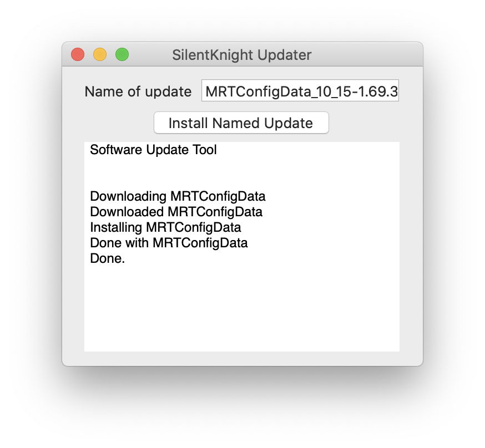This screenshot has width=485, height=448.
Task: Click the "1.69.3" version in update name
Action: coord(380,92)
